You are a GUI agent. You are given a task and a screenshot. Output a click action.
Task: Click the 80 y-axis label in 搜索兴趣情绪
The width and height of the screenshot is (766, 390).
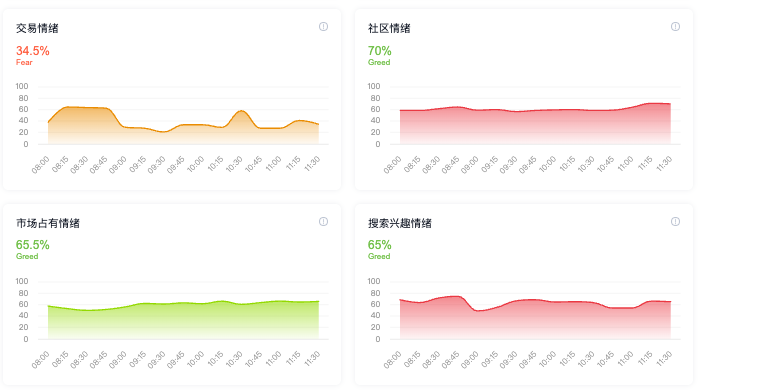375,293
